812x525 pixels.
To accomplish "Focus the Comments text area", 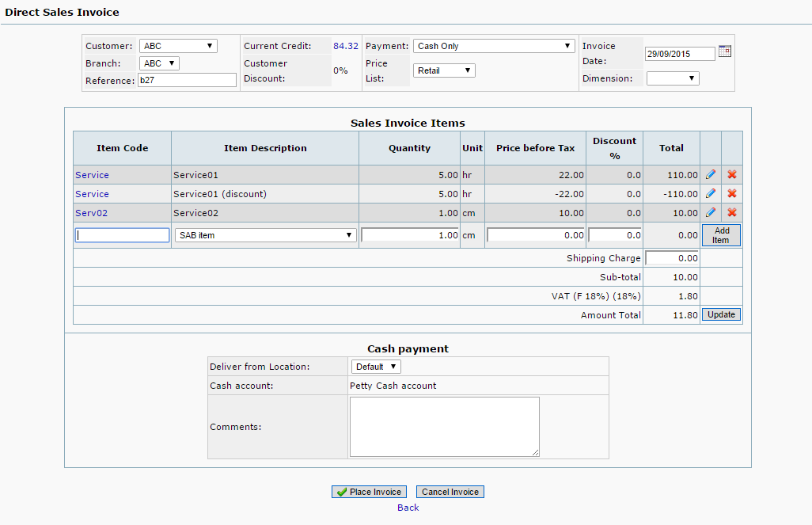I will tap(444, 427).
